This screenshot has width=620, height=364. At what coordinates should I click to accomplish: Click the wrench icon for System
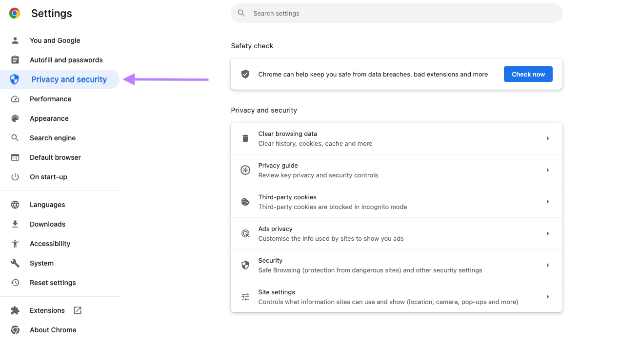pyautogui.click(x=15, y=263)
